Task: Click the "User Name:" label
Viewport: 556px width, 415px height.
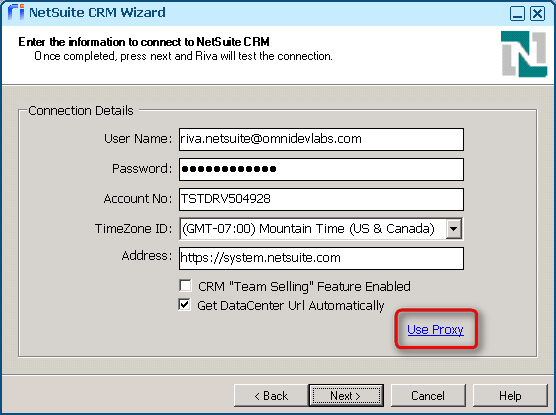Action: coord(138,138)
